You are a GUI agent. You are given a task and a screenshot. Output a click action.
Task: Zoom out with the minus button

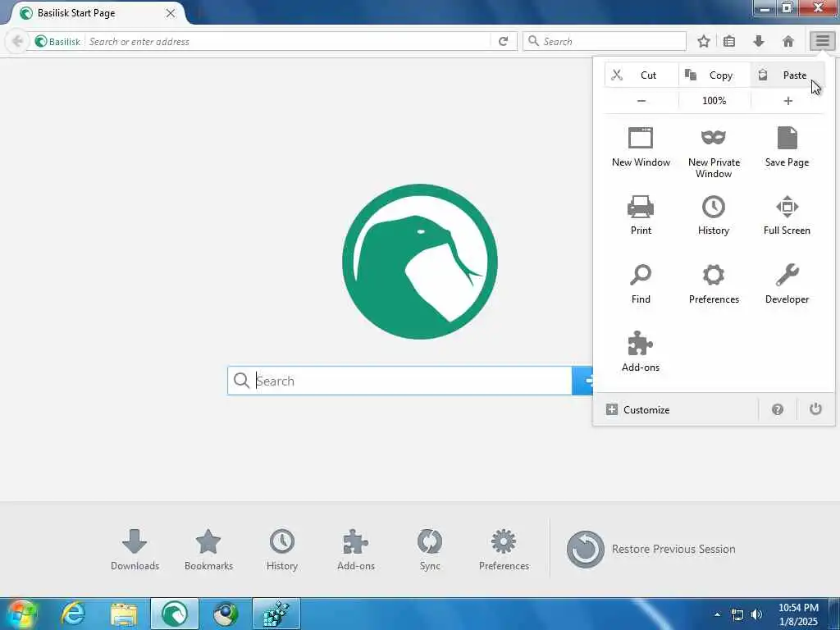641,101
